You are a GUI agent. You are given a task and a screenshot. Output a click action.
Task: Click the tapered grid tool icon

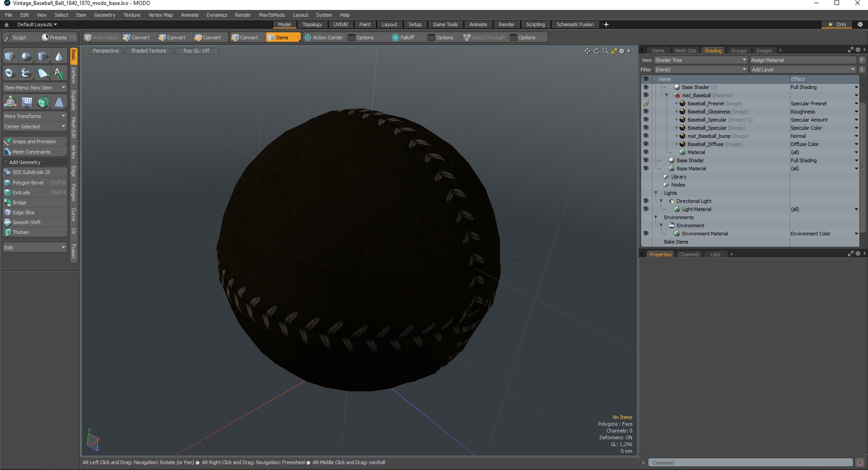[x=59, y=102]
